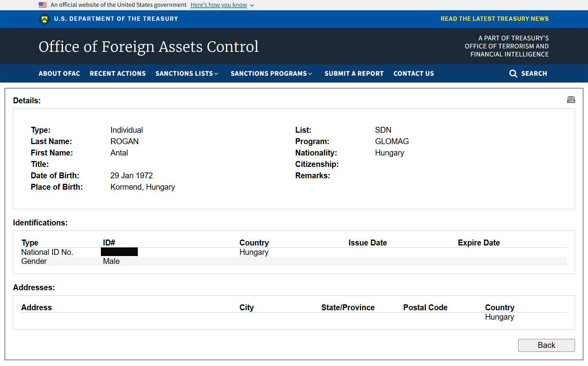Click the date of birth 29 Jan 1972
Screen dimensions: 588x366
tap(131, 176)
